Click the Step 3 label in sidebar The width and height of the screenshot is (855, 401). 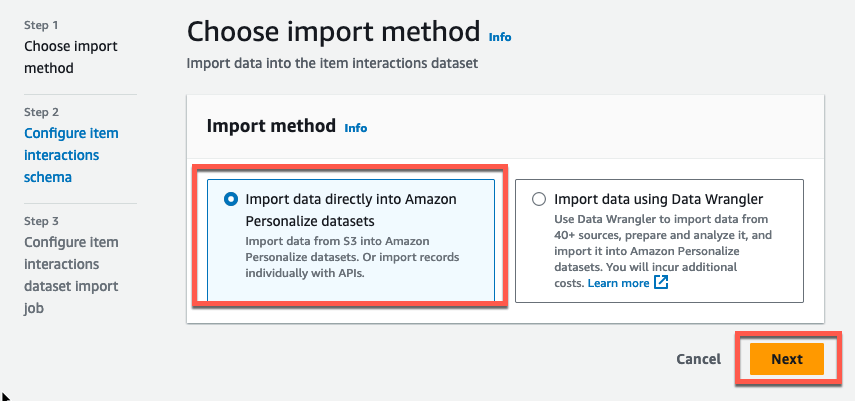[x=41, y=222]
